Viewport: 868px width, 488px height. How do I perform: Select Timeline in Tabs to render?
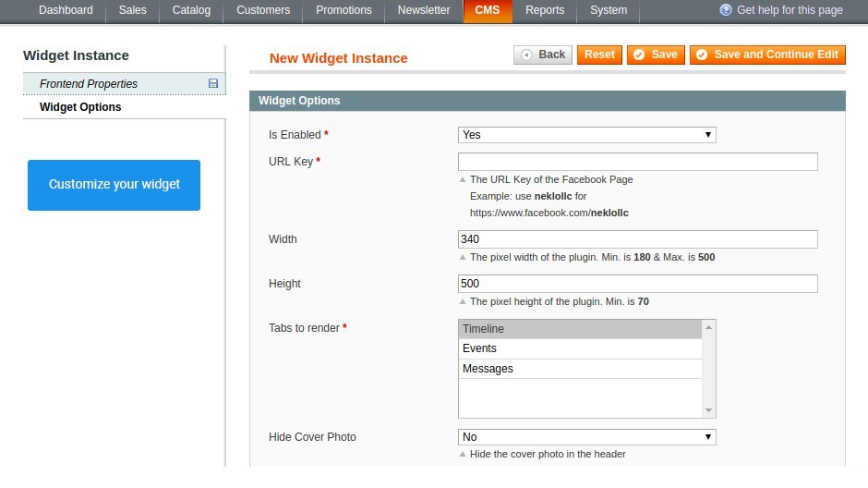tap(580, 329)
